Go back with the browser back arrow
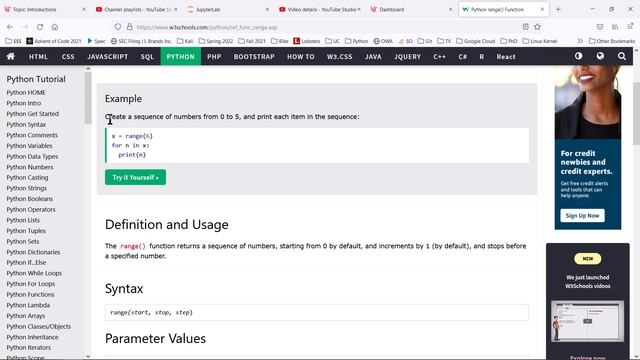The width and height of the screenshot is (640, 360). [x=10, y=27]
